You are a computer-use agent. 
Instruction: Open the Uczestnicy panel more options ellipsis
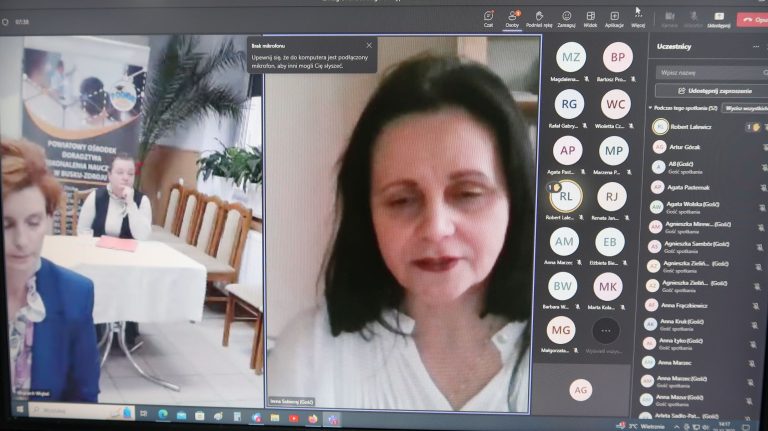click(756, 47)
